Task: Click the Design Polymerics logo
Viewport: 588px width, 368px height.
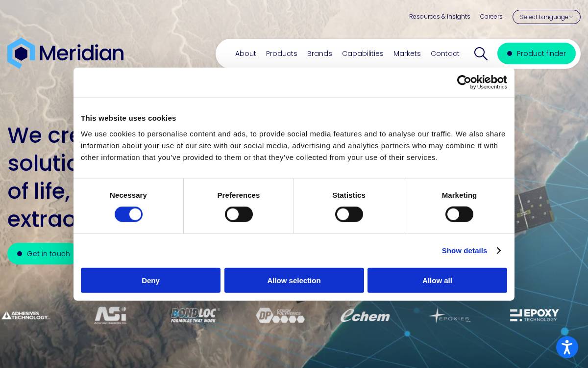Action: pyautogui.click(x=280, y=315)
